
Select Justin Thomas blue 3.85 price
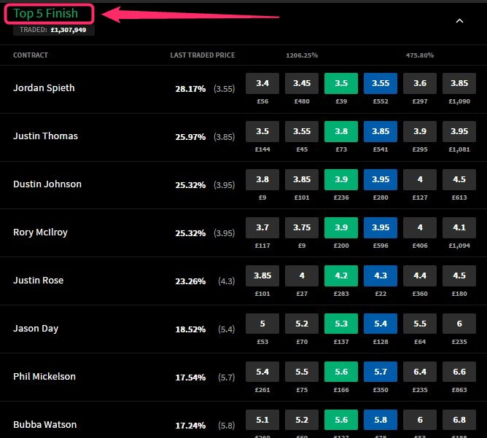tap(380, 131)
